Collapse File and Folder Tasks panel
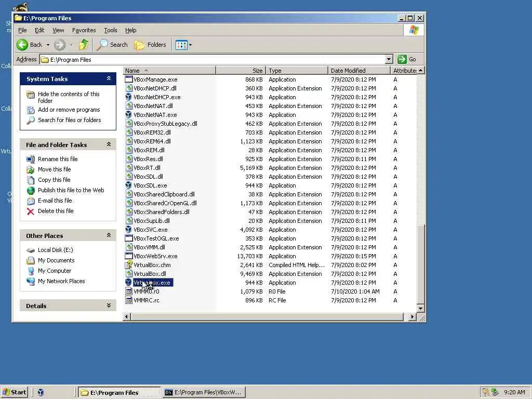532x399 pixels. (109, 144)
